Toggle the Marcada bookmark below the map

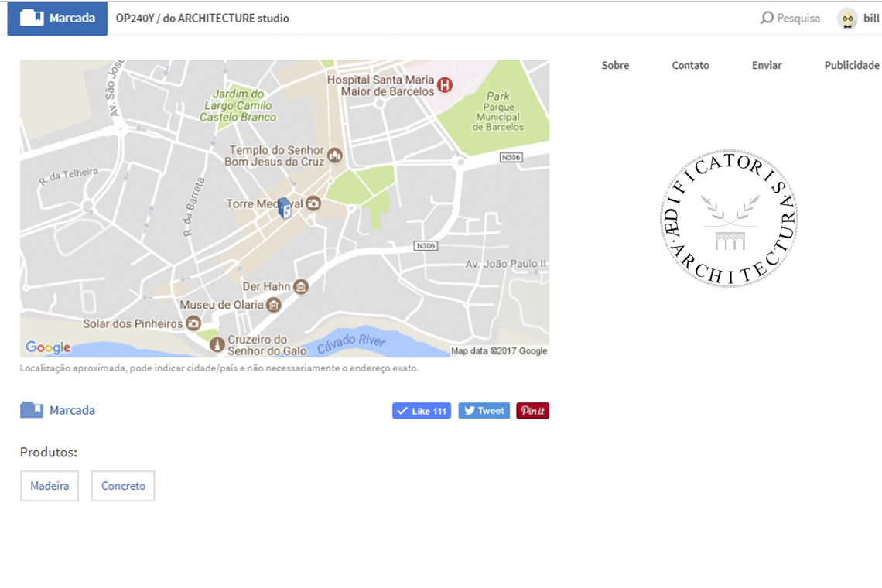pyautogui.click(x=58, y=410)
